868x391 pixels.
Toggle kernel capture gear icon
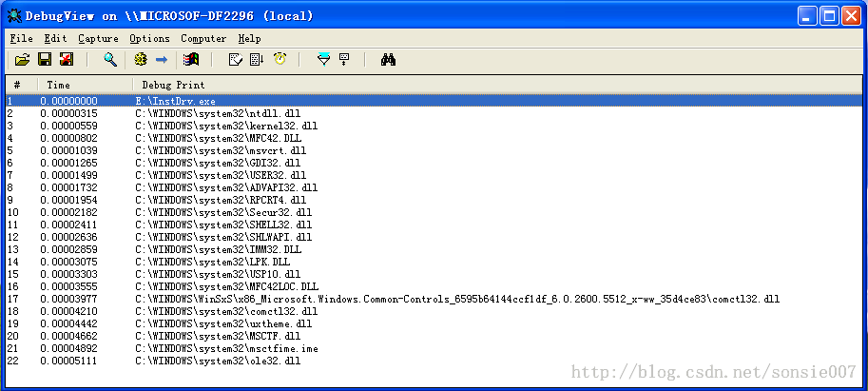[141, 59]
